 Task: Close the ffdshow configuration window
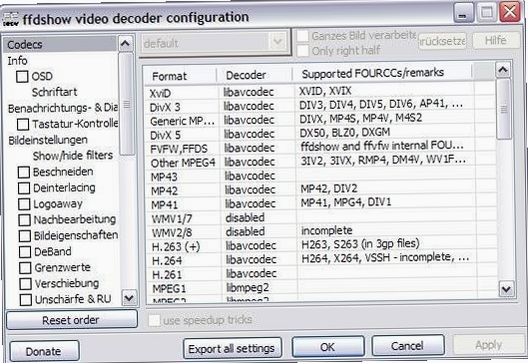pos(510,12)
